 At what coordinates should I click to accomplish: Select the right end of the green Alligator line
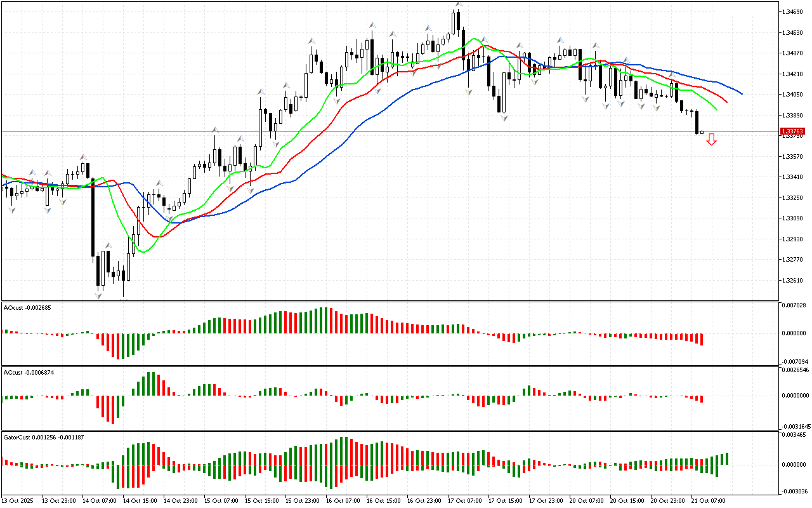[x=716, y=109]
